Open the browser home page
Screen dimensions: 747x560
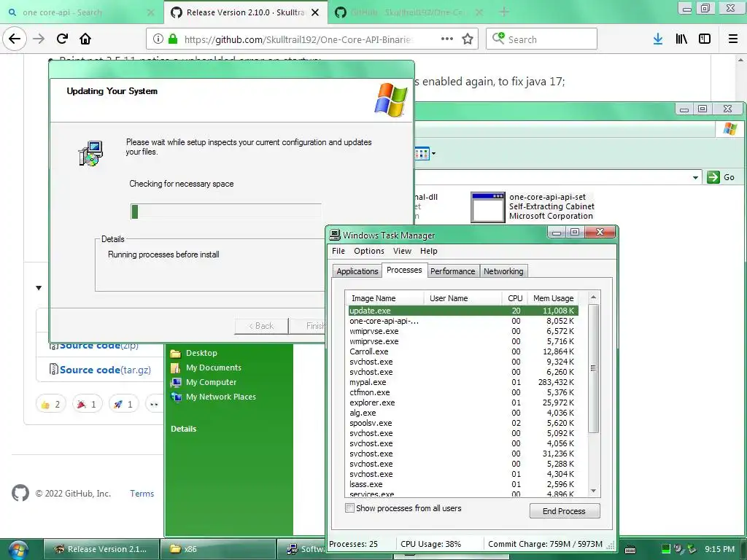(x=85, y=39)
